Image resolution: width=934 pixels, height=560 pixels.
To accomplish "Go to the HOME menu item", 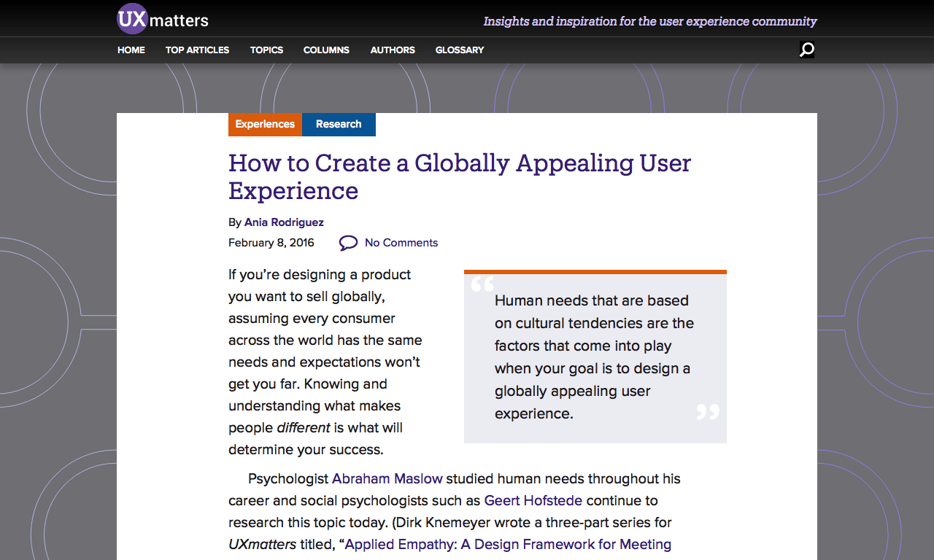I will [x=131, y=50].
